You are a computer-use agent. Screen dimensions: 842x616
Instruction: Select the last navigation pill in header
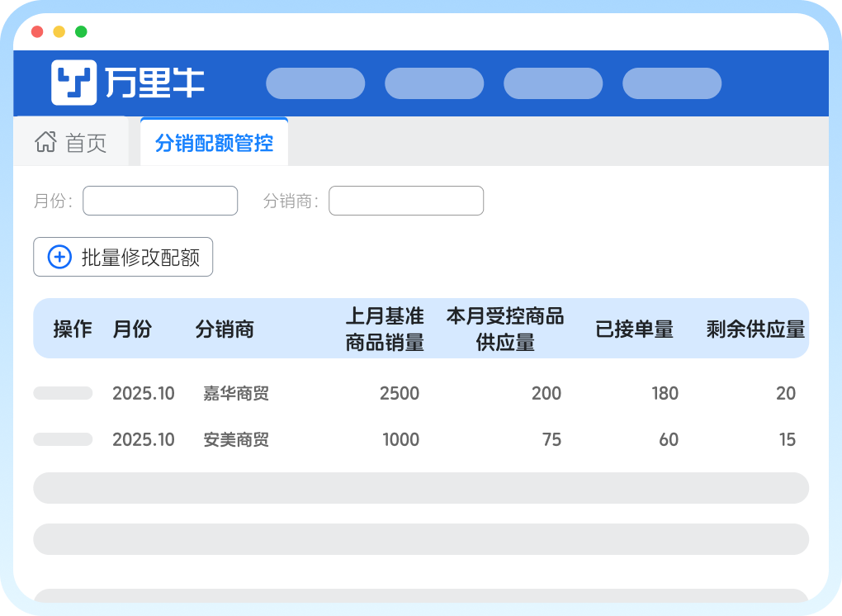pyautogui.click(x=672, y=83)
